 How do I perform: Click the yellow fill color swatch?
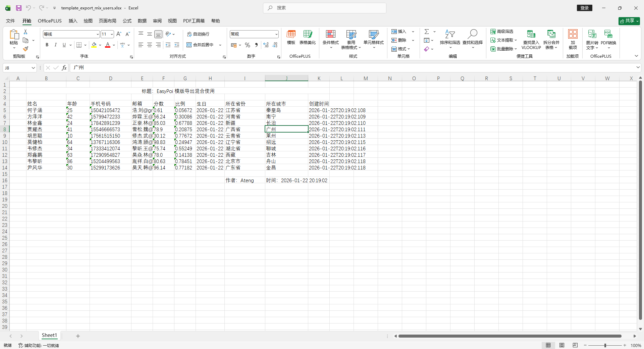coord(94,45)
